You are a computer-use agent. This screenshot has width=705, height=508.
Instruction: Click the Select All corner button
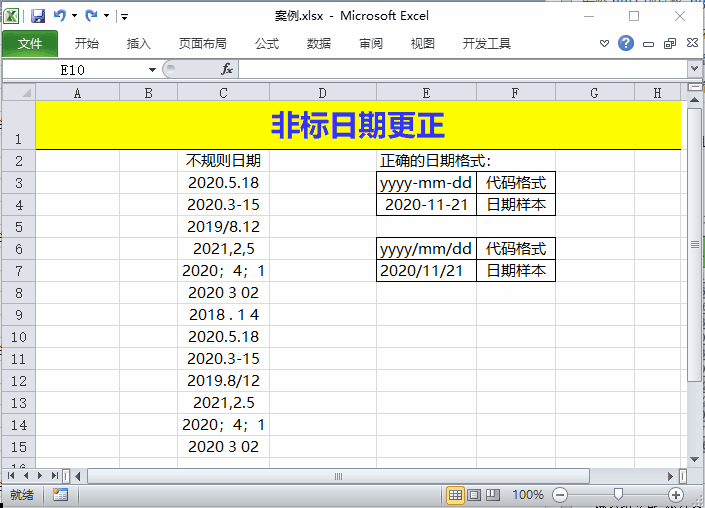pos(18,93)
